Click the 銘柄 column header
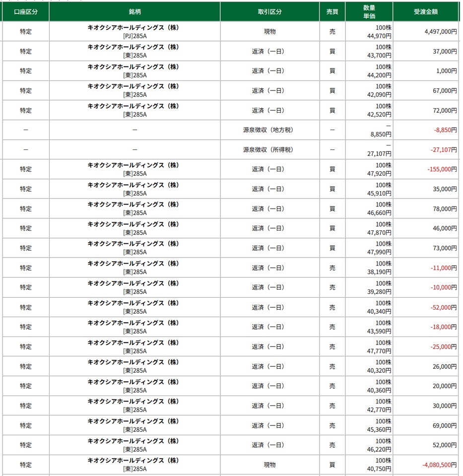The height and width of the screenshot is (476, 463). click(135, 11)
